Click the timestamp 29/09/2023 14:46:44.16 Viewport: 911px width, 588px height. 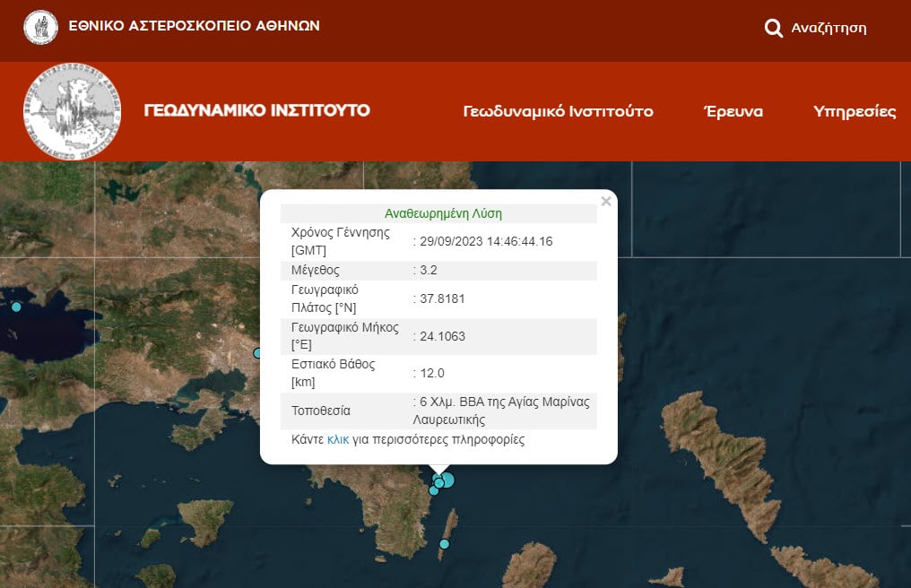tap(486, 242)
